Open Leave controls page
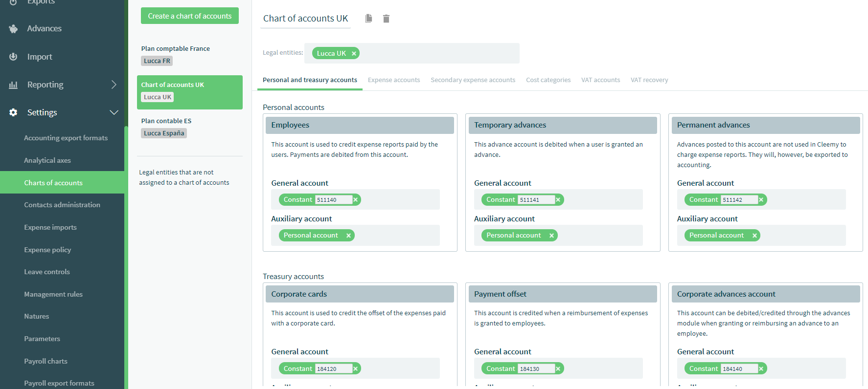 coord(47,272)
